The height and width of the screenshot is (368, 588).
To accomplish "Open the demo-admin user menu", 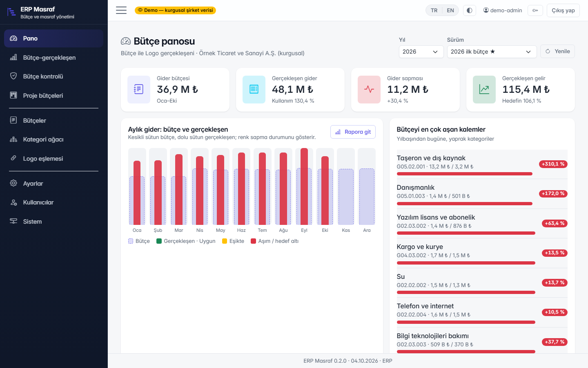I will click(503, 10).
